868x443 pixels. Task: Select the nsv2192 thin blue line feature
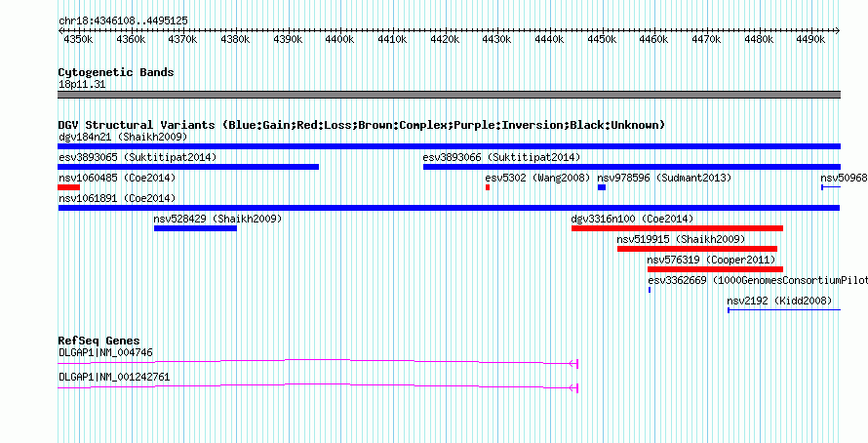pyautogui.click(x=784, y=310)
